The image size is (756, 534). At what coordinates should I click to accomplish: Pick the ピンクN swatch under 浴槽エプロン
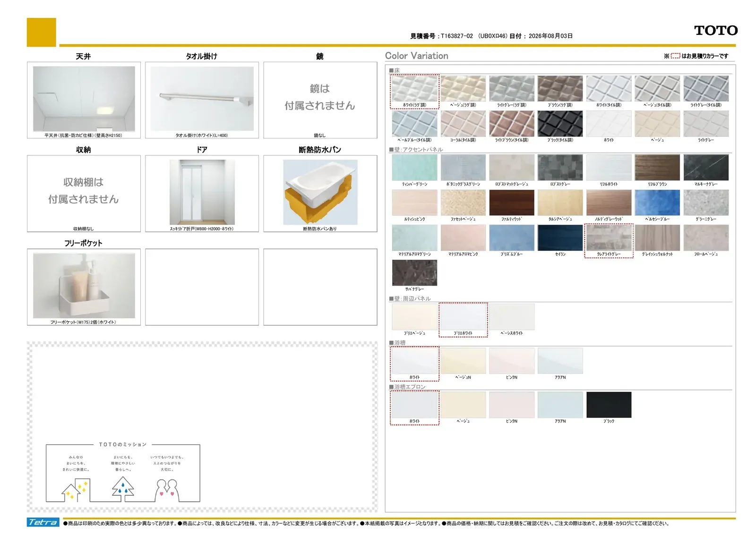click(x=512, y=405)
